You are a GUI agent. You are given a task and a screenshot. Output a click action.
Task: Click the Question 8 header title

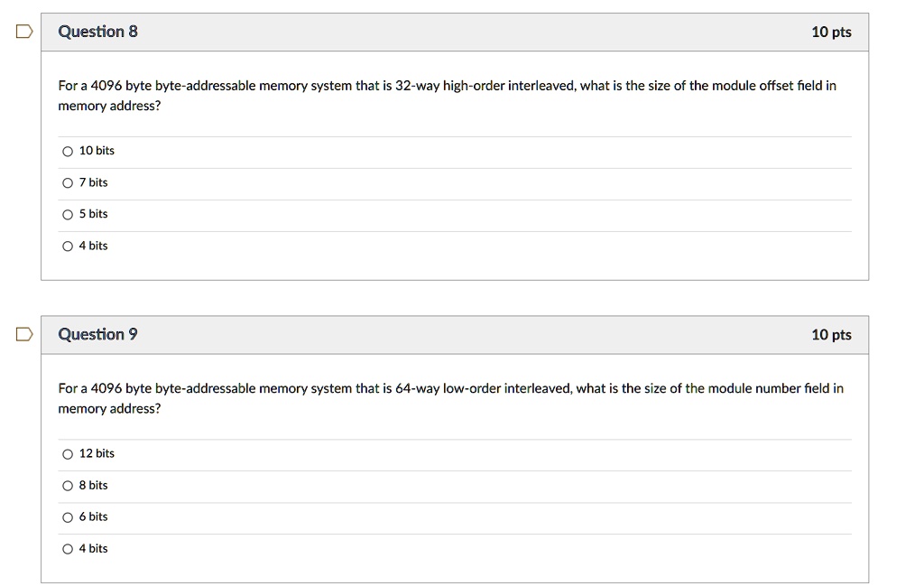tap(97, 32)
